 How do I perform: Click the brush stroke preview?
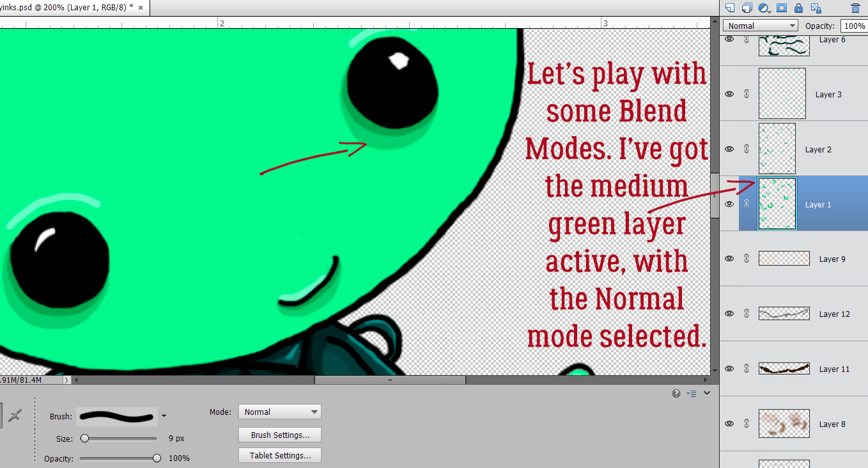tap(117, 416)
